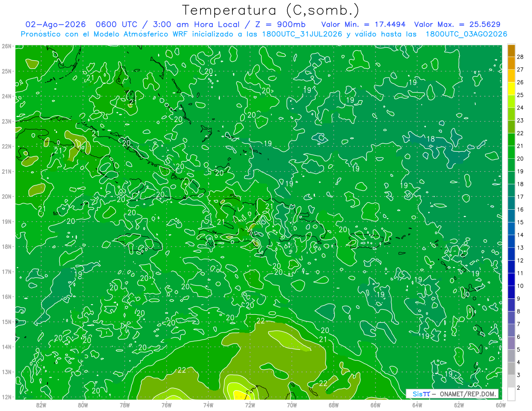Pick the orange-brown swatch above 28 in the color bar
Image resolution: width=532 pixels, height=411 pixels.
tap(511, 51)
